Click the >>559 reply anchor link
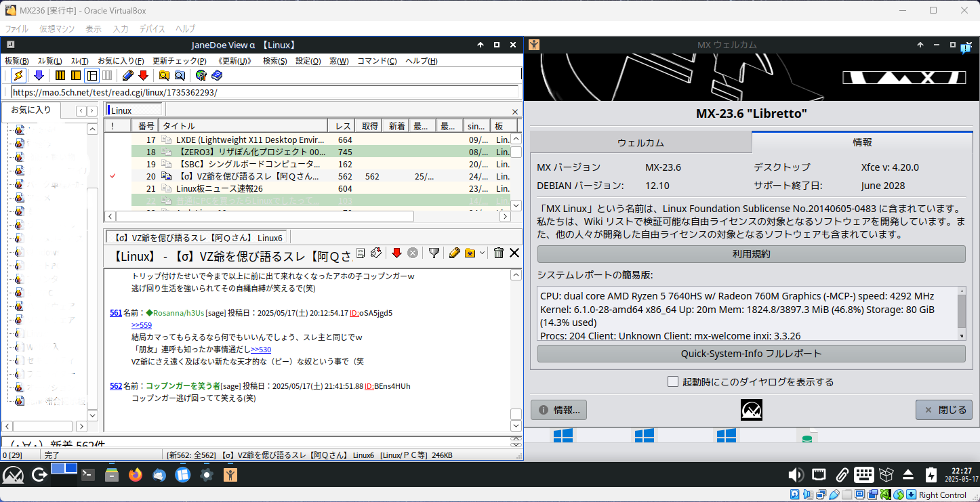This screenshot has width=980, height=502. [142, 325]
